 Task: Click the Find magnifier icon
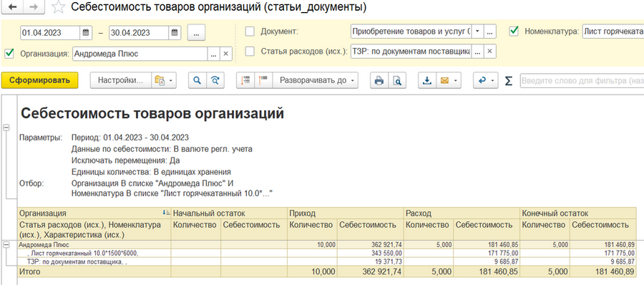coord(197,81)
